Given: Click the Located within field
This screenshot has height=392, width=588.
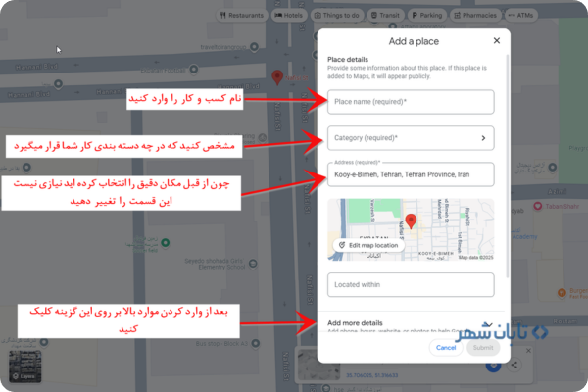Looking at the screenshot, I should coord(411,285).
